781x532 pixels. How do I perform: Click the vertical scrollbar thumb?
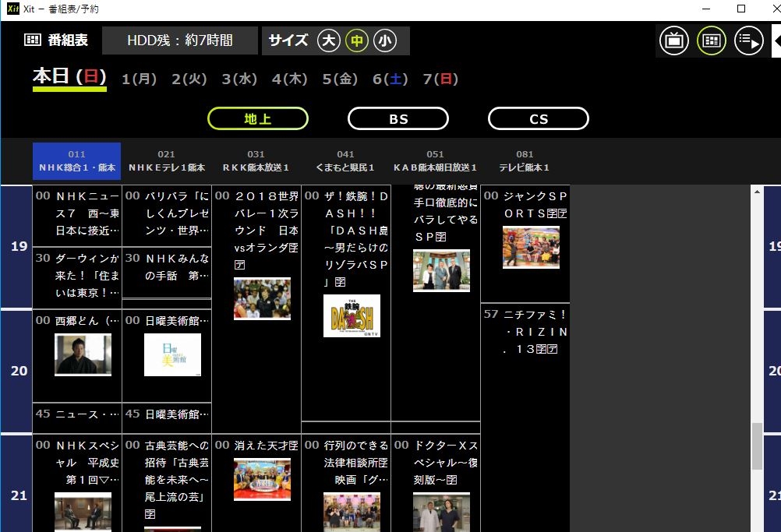pyautogui.click(x=757, y=446)
